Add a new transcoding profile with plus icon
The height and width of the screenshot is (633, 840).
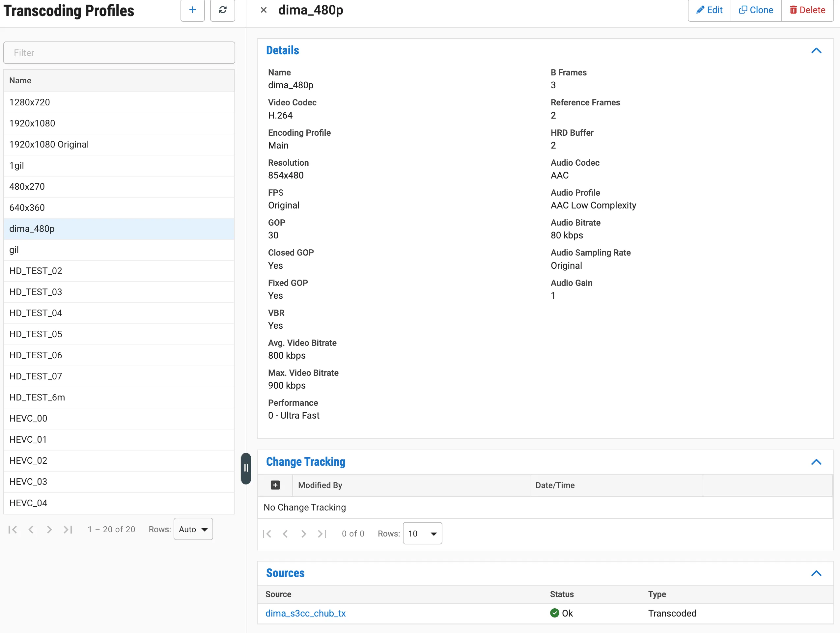[192, 10]
